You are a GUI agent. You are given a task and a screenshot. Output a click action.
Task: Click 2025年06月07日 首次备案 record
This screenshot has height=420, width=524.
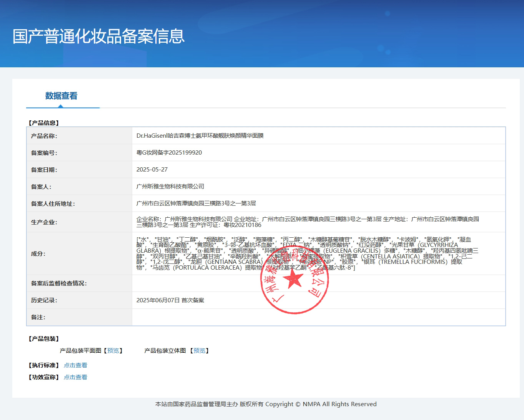pos(170,300)
